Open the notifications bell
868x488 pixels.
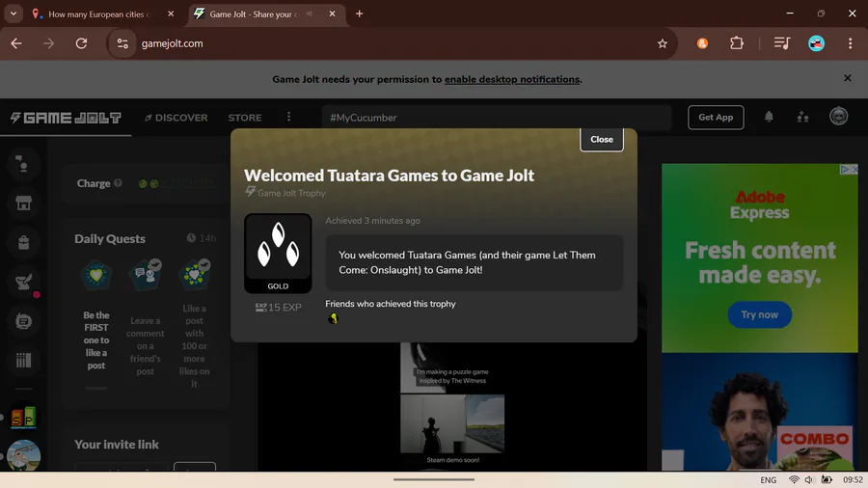click(x=769, y=117)
